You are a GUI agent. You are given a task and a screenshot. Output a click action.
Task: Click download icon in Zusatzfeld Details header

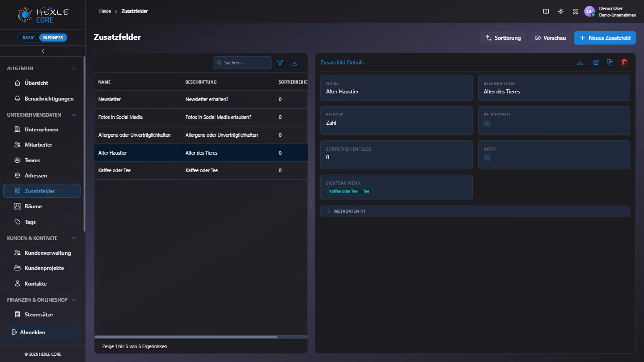[580, 63]
